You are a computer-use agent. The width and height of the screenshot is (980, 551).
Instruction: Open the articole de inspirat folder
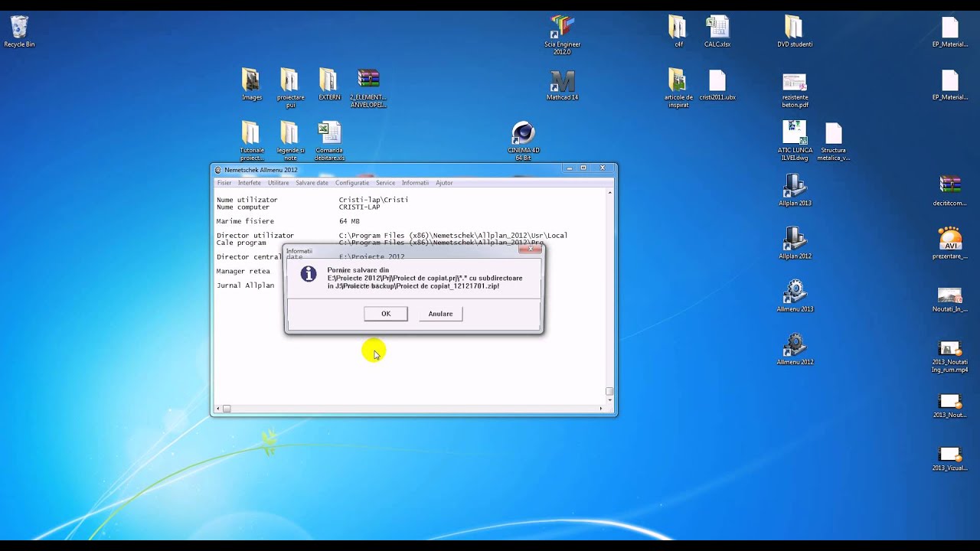[678, 87]
